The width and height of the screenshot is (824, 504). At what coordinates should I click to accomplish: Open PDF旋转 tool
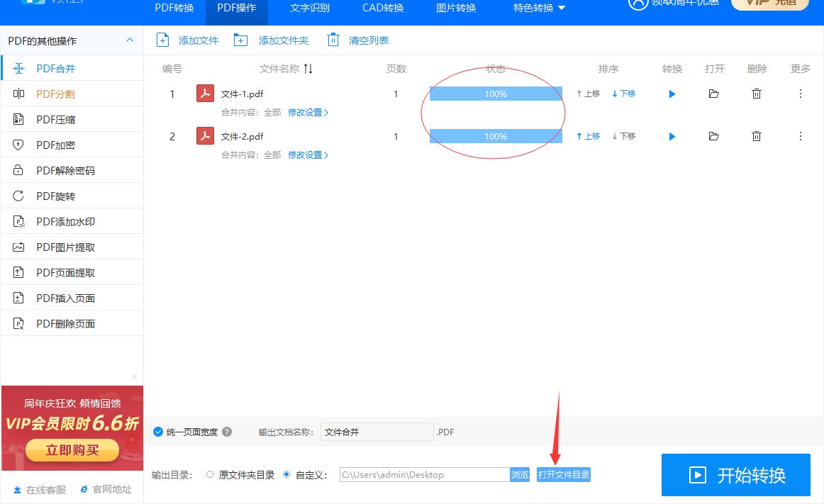point(72,196)
